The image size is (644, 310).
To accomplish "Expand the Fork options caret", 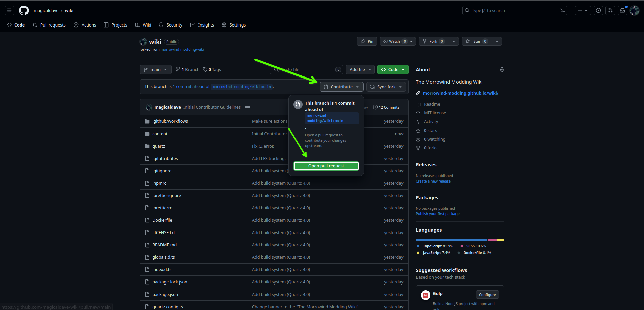I will pos(454,41).
